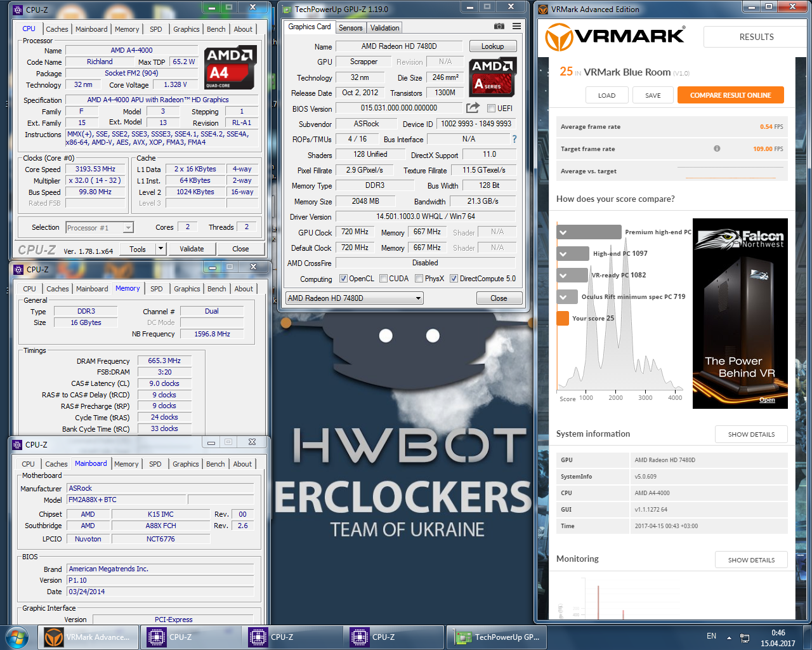Select the second CPU-Z taskbar button
The width and height of the screenshot is (812, 650).
292,637
